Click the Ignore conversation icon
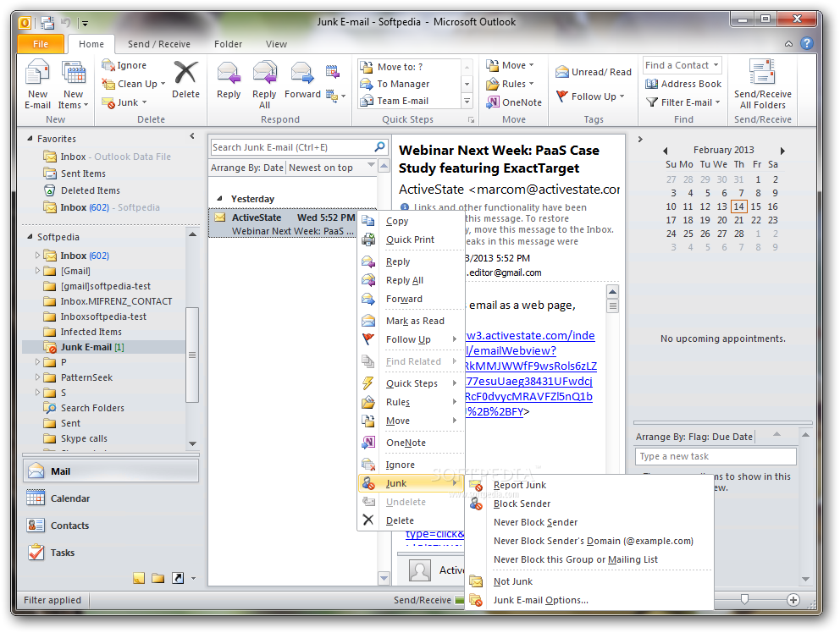The image size is (840, 633). pos(108,65)
